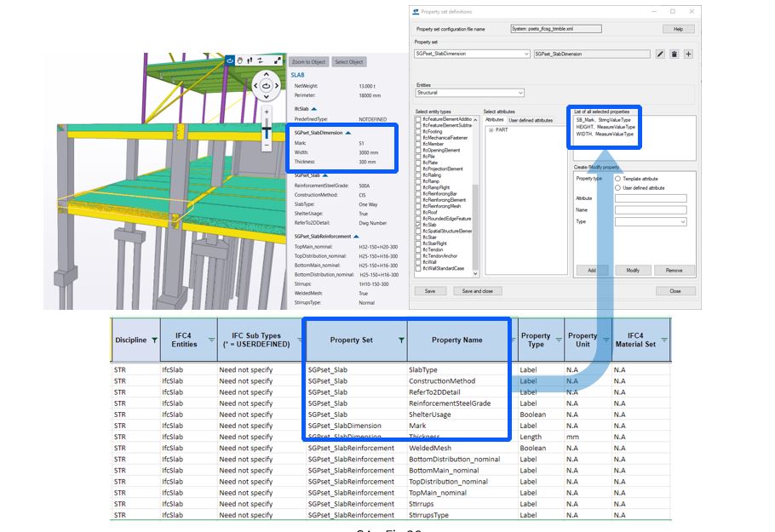The width and height of the screenshot is (775, 532).
Task: Click the edit pencil icon for property set
Action: pyautogui.click(x=660, y=54)
